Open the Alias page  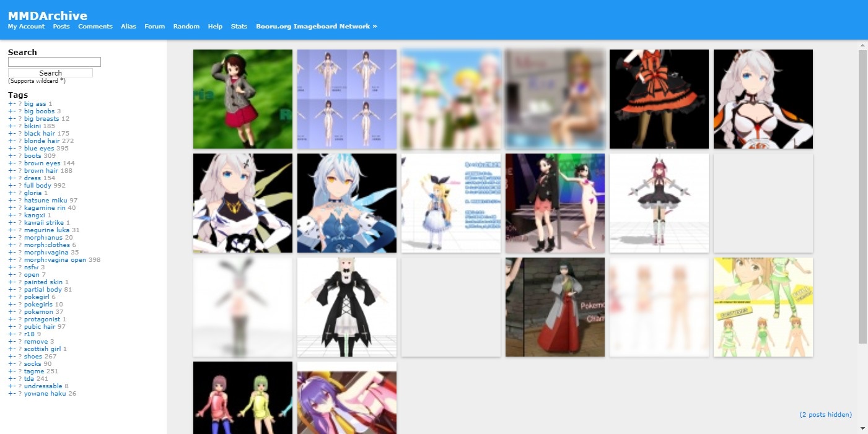128,27
